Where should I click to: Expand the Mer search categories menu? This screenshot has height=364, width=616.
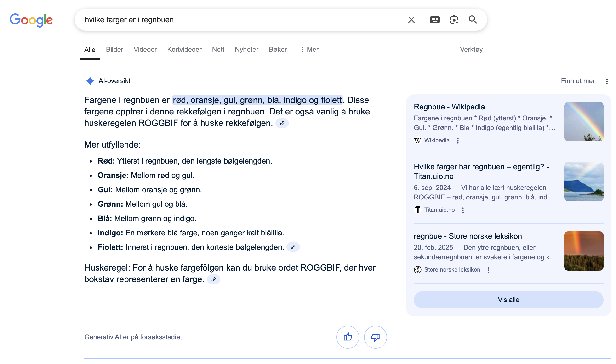309,50
